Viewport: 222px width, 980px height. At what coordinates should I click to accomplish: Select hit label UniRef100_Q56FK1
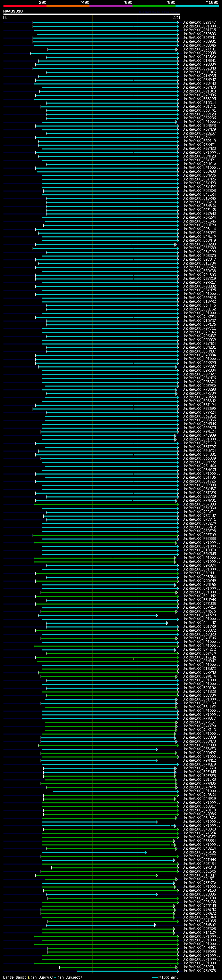(199, 137)
